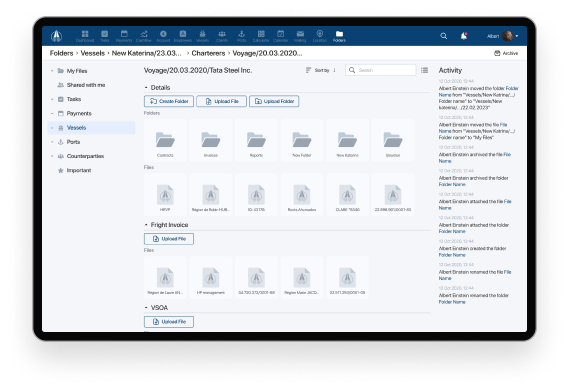569x390 pixels.
Task: Expand the Counterparties sidebar arrow
Action: pos(52,156)
